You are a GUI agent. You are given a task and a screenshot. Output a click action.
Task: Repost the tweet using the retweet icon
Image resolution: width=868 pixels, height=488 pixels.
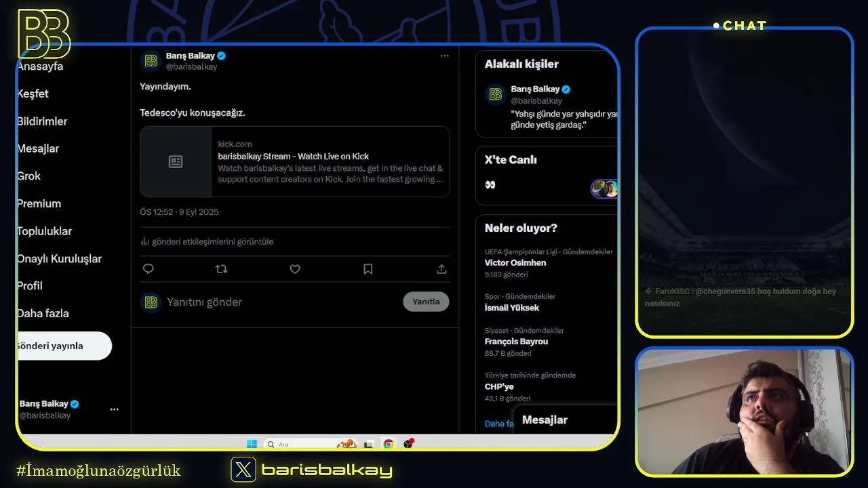[x=221, y=269]
